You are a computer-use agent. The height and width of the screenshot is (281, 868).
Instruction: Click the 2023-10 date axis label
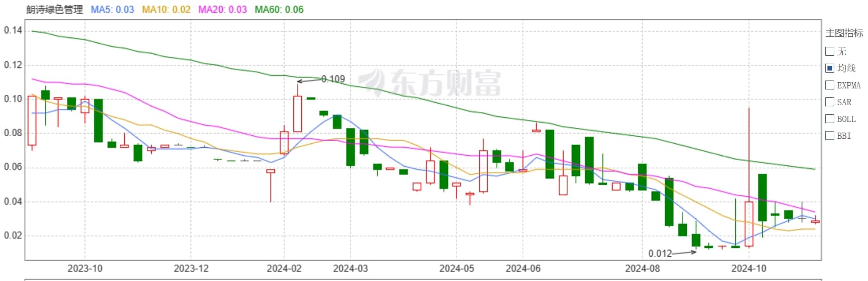85,268
